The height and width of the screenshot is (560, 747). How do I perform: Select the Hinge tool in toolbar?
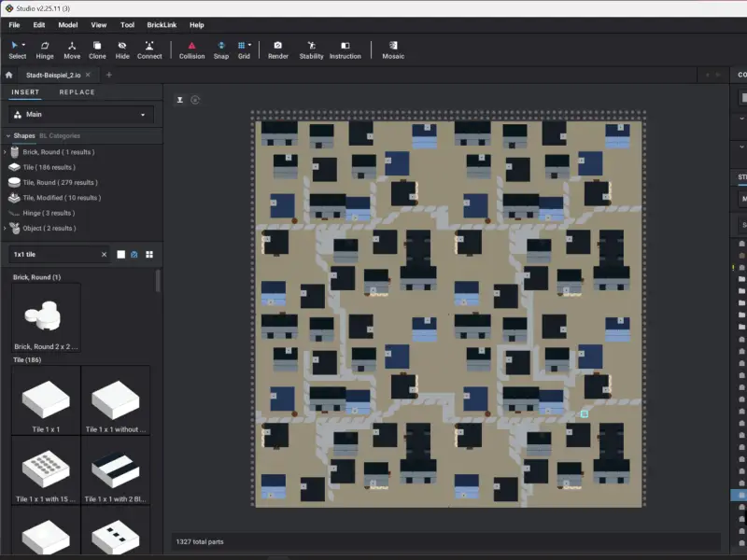[x=45, y=49]
